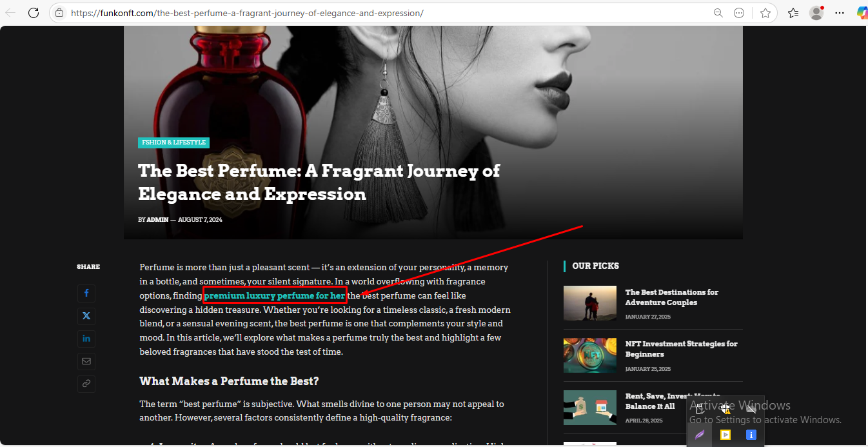Open the Favorites list icon
This screenshot has height=447, width=868.
click(x=793, y=13)
